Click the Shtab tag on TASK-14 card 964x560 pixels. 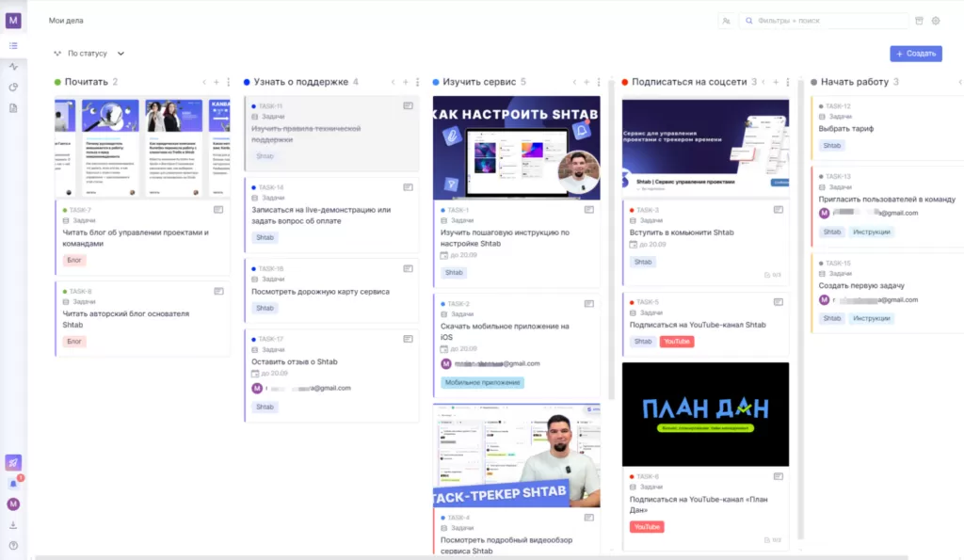coord(265,237)
